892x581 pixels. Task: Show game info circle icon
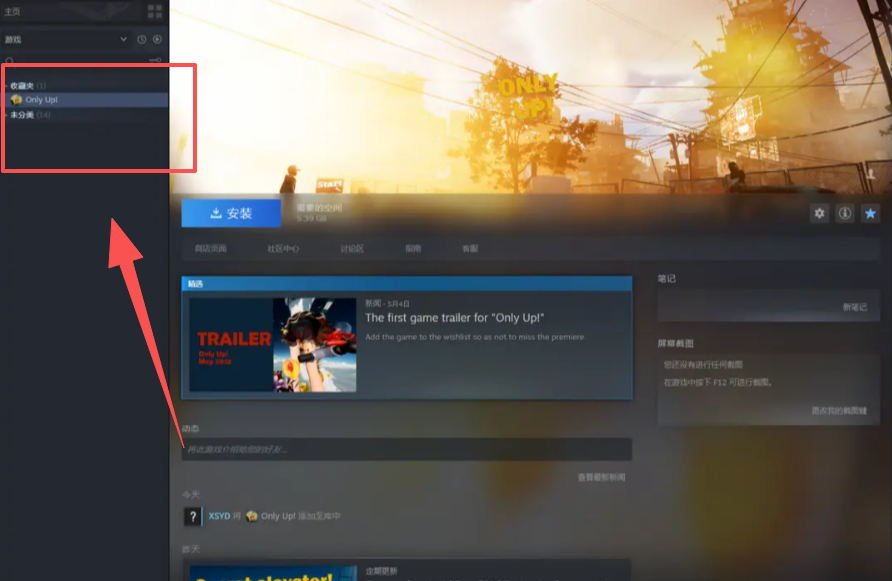[845, 213]
